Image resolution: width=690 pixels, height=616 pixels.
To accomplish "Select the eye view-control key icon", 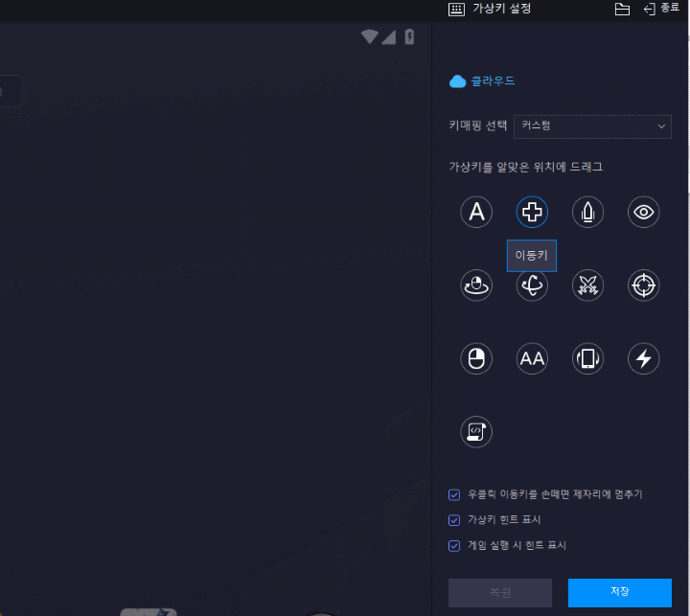I will pos(643,212).
